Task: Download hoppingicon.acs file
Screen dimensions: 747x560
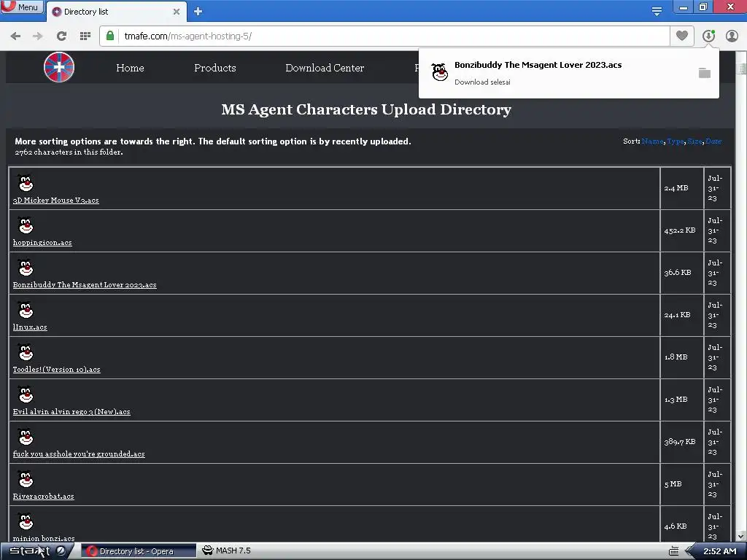Action: coord(42,242)
